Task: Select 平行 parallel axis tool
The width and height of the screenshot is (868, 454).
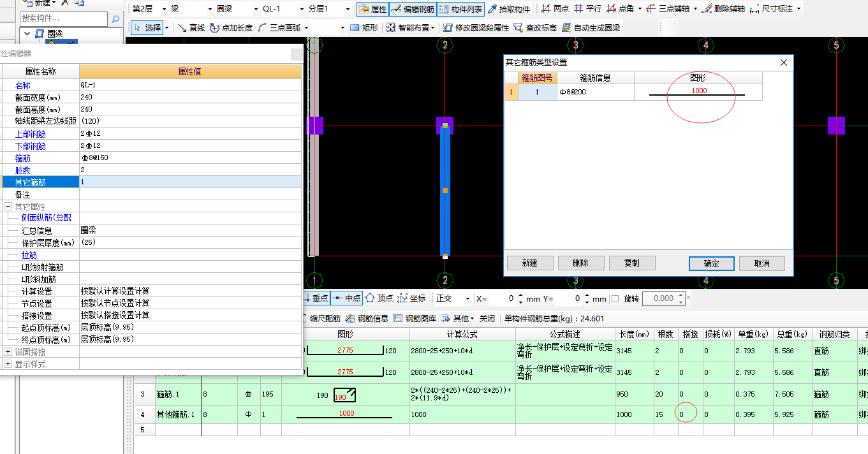Action: tap(587, 9)
